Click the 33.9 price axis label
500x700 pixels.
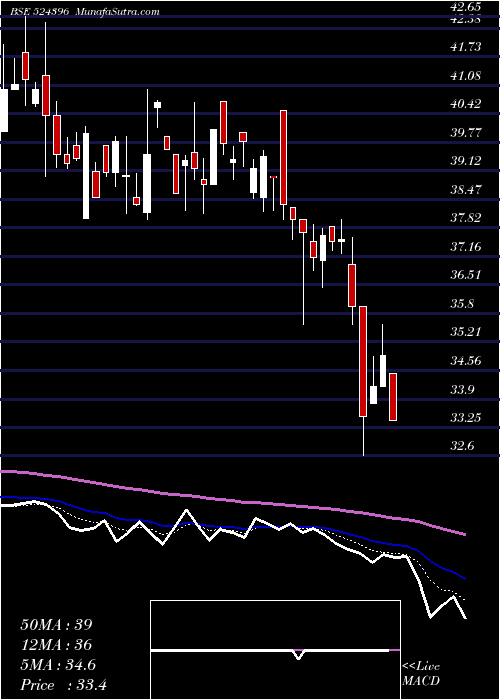click(462, 389)
